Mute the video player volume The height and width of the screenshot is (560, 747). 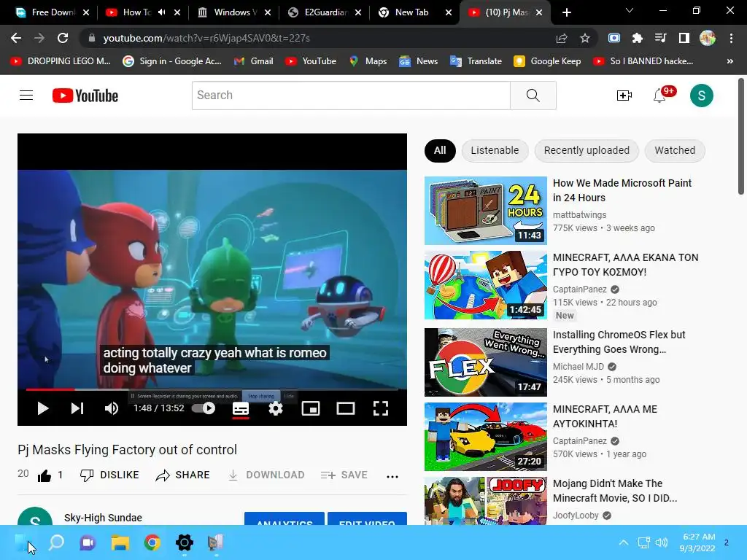(112, 408)
